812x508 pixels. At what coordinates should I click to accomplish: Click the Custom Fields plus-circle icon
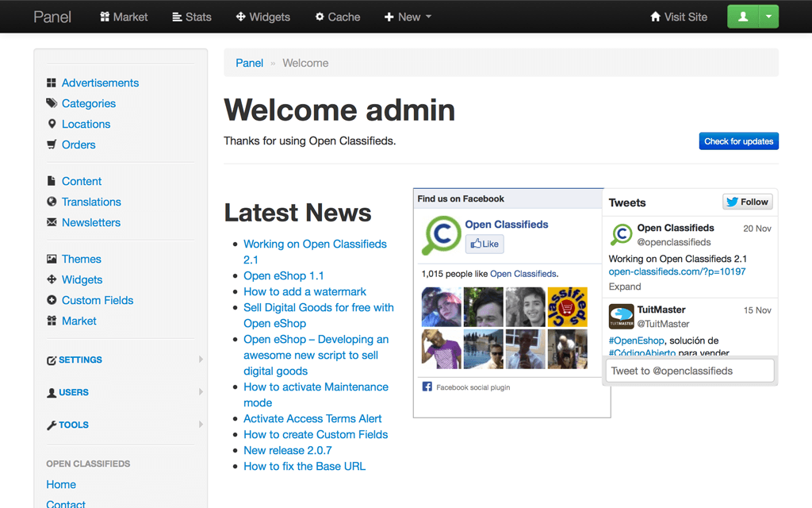[x=52, y=301]
